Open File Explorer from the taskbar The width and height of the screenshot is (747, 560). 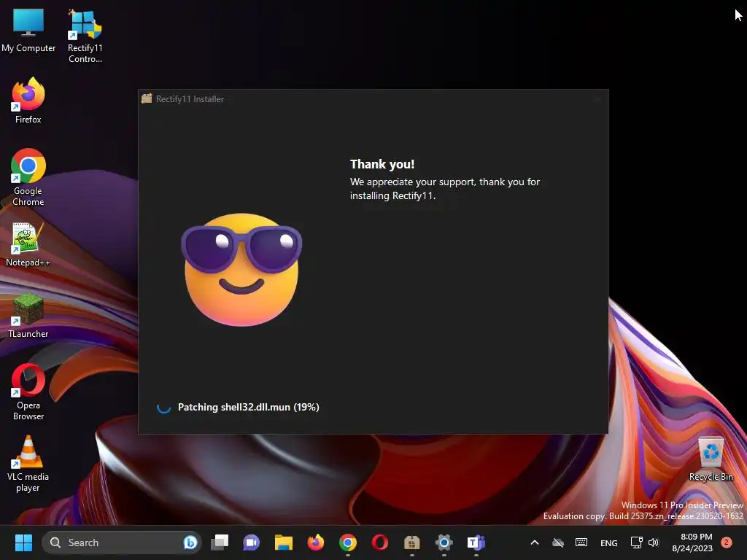pos(284,542)
